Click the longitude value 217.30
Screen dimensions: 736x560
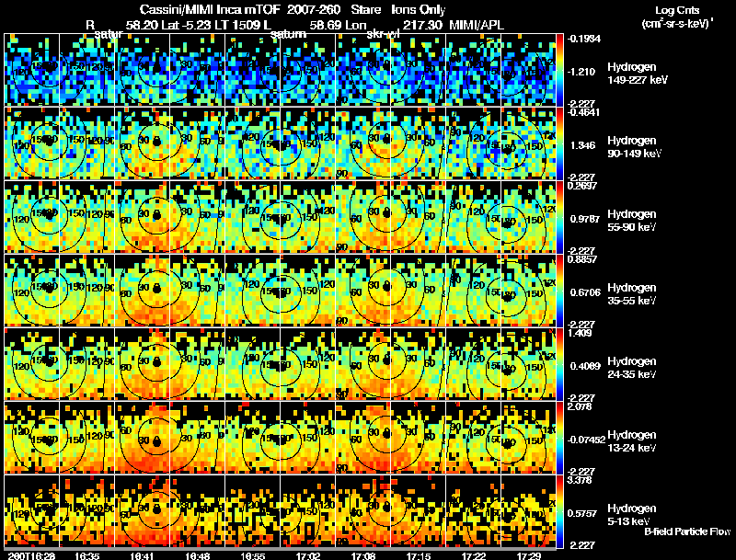click(422, 25)
